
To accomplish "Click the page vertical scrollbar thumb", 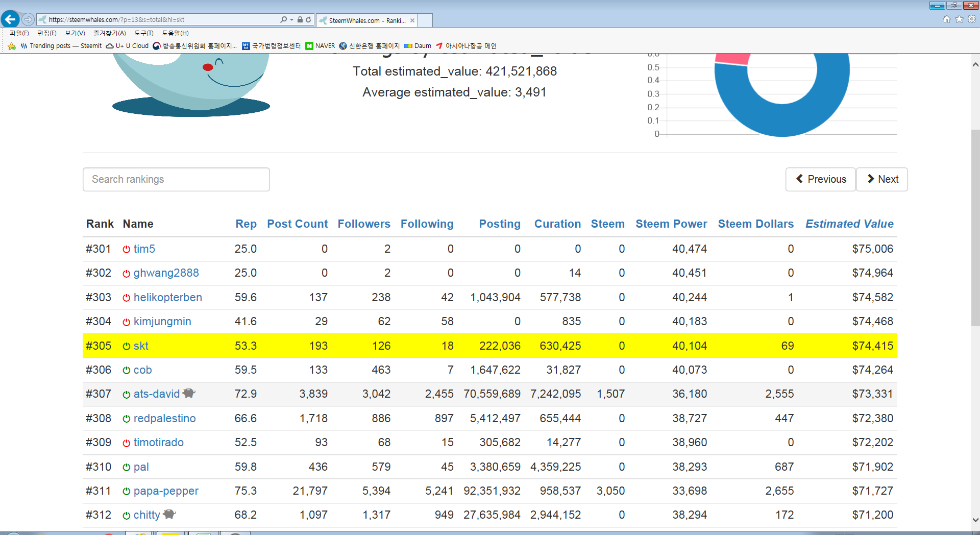I will coord(975,228).
